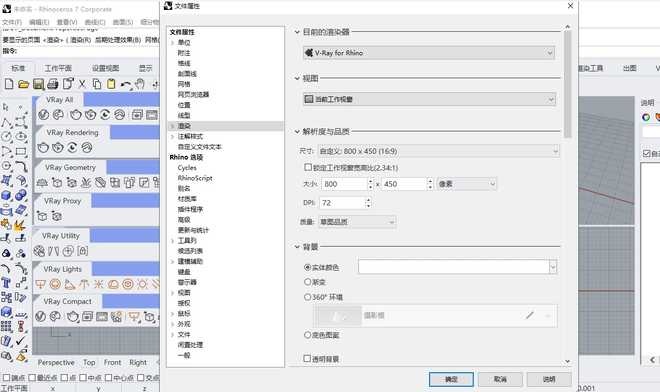Click the Pan hand icon
660x392 pixels.
click(140, 84)
